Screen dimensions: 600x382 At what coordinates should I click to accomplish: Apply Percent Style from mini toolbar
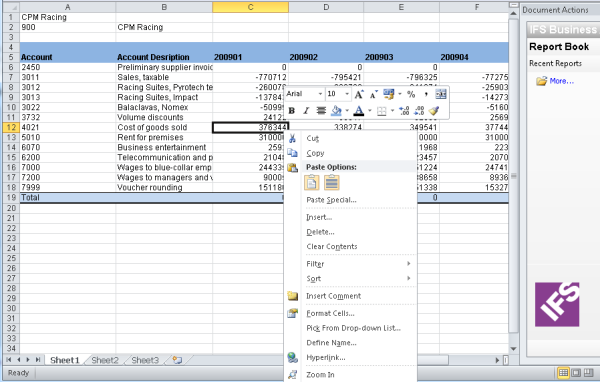[x=411, y=94]
